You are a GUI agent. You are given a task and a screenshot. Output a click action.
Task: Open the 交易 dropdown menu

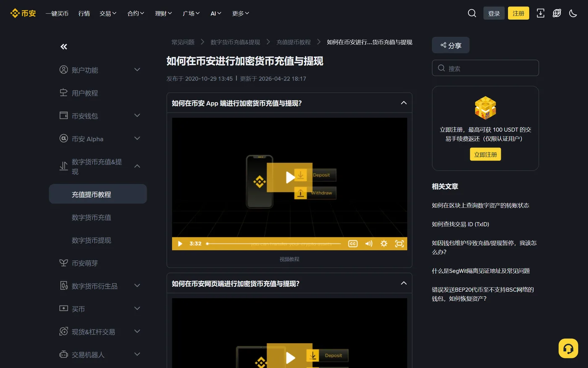coord(108,13)
